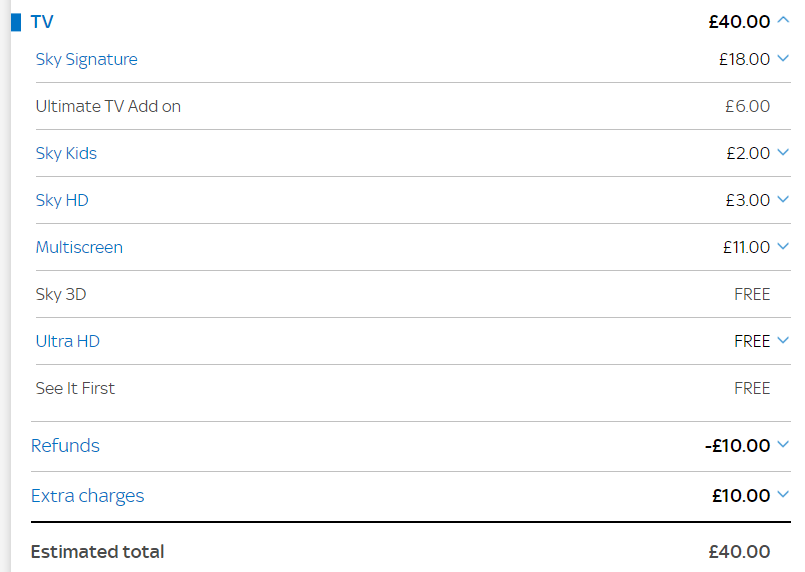Collapse the TV section with the up chevron
The image size is (805, 572).
[x=783, y=20]
